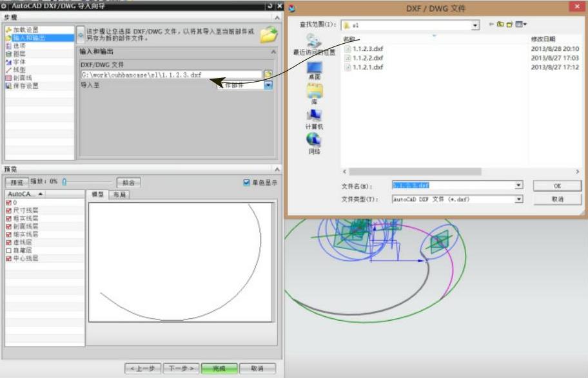Open the Libraries (库) shortcut
The height and width of the screenshot is (378, 588).
(x=314, y=93)
